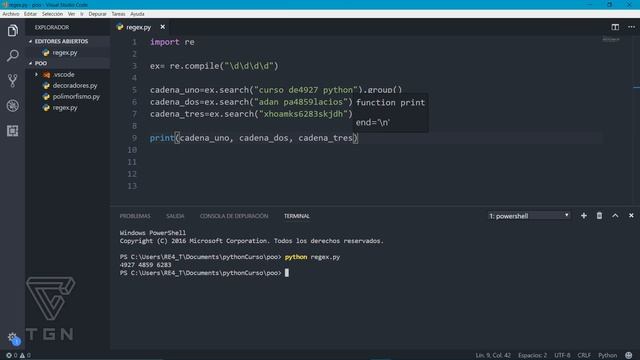Add a new terminal with plus icon
Viewport: 640px width, 360px height.
(584, 216)
